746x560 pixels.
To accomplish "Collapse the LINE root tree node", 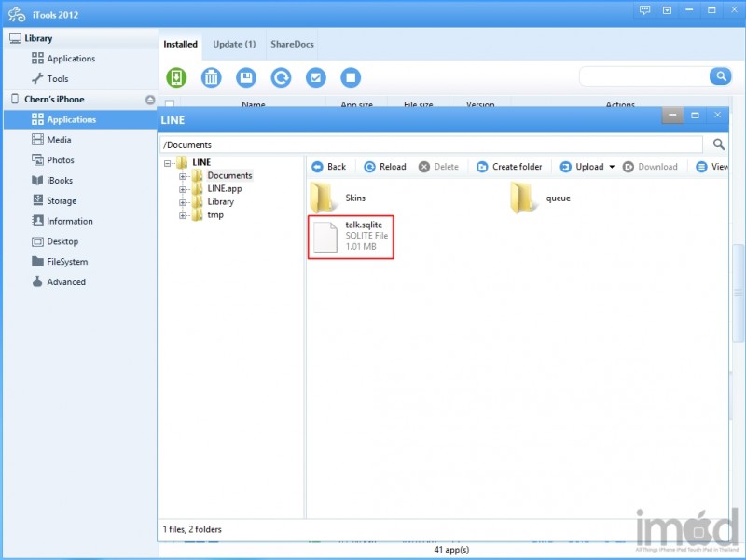I will [x=169, y=162].
